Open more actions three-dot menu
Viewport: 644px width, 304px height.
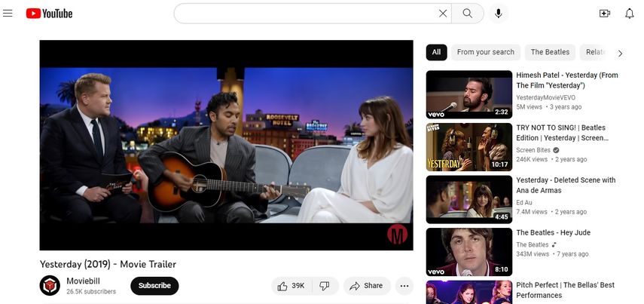click(x=404, y=286)
